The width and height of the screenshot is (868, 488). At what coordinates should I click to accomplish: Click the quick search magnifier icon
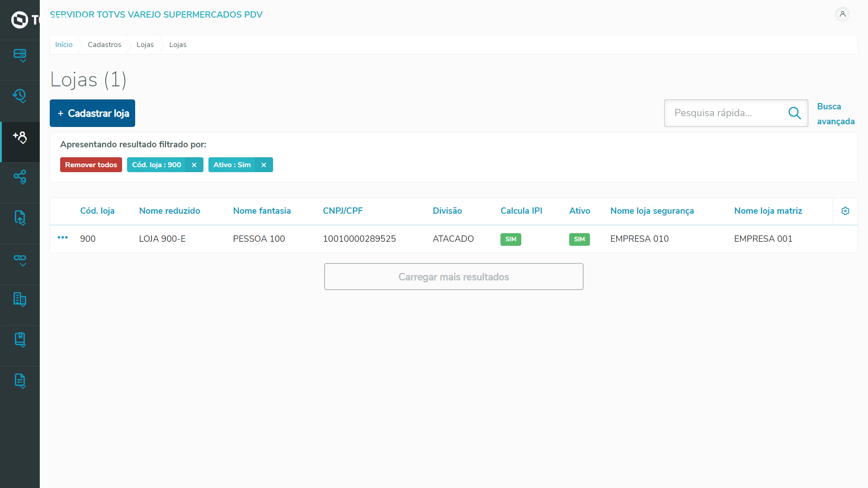pyautogui.click(x=794, y=113)
